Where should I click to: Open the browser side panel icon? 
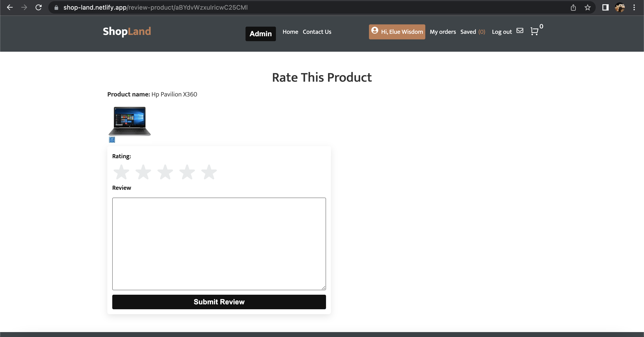click(x=605, y=8)
